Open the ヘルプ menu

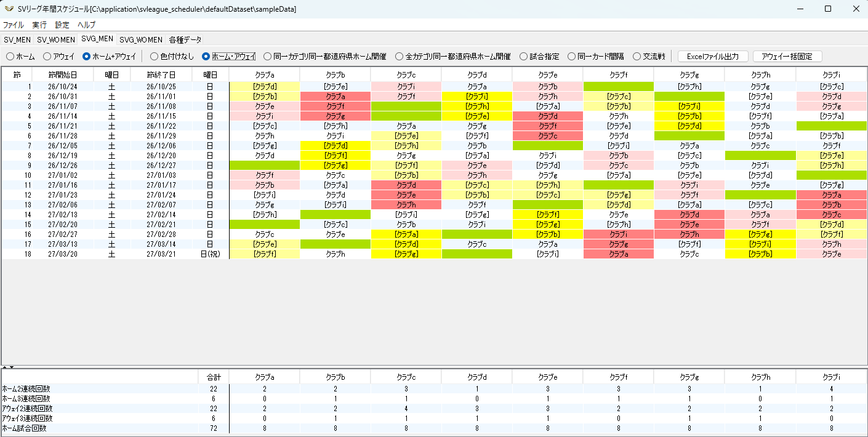pyautogui.click(x=86, y=25)
